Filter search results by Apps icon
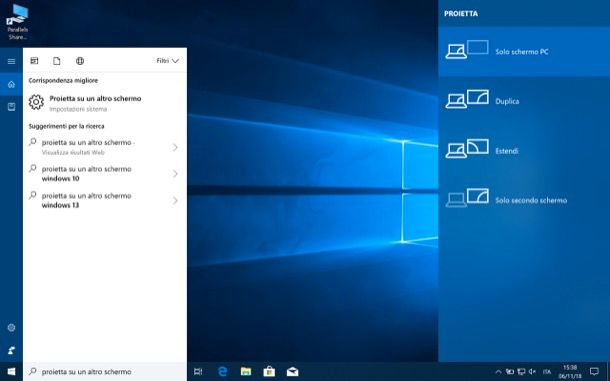This screenshot has height=381, width=610. [34, 61]
